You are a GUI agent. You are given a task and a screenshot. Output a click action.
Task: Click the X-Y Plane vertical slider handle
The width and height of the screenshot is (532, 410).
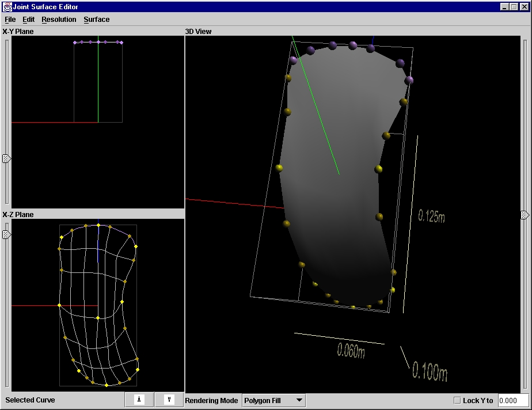(x=6, y=158)
